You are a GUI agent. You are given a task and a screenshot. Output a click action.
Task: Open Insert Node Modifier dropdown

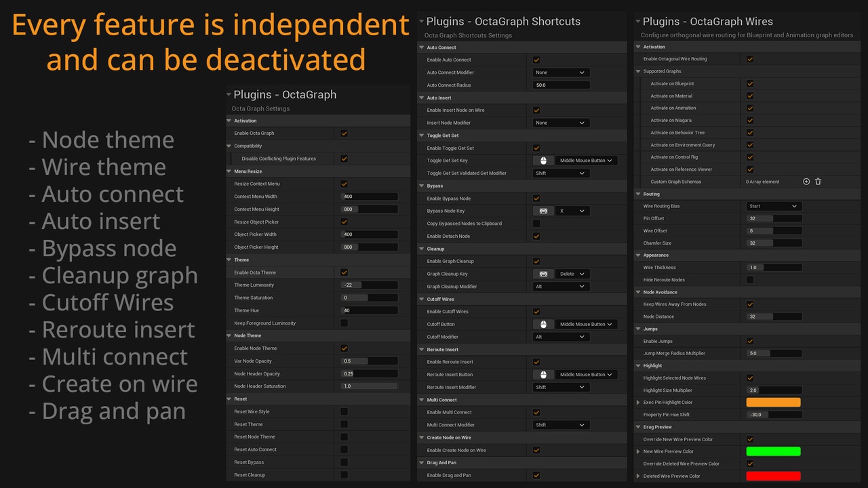[x=561, y=123]
